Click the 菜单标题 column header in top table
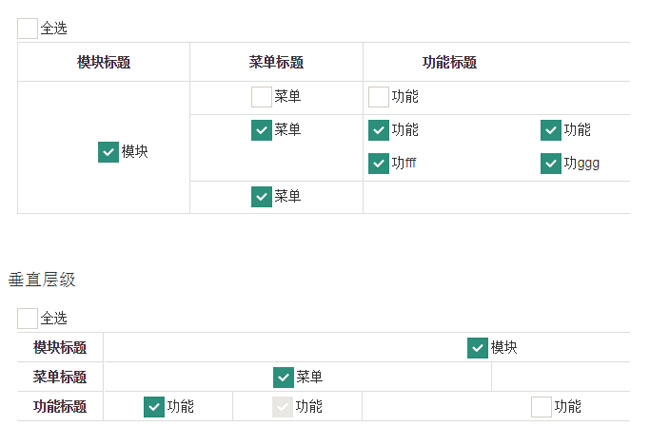Screen dimensions: 650x446 pos(276,62)
